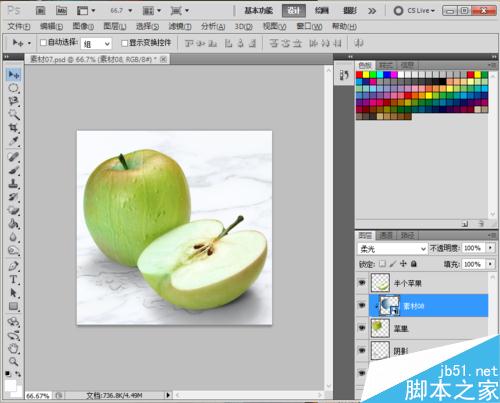Select the 半个苹果 layer thumbnail
The width and height of the screenshot is (500, 403).
click(x=380, y=283)
